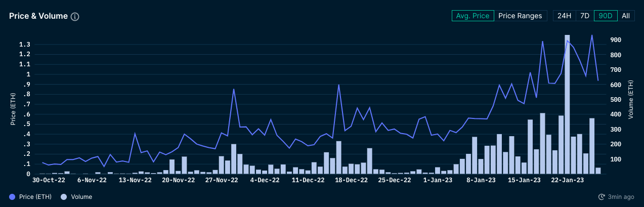This screenshot has width=644, height=207.
Task: Select the 7D time range
Action: click(x=584, y=16)
